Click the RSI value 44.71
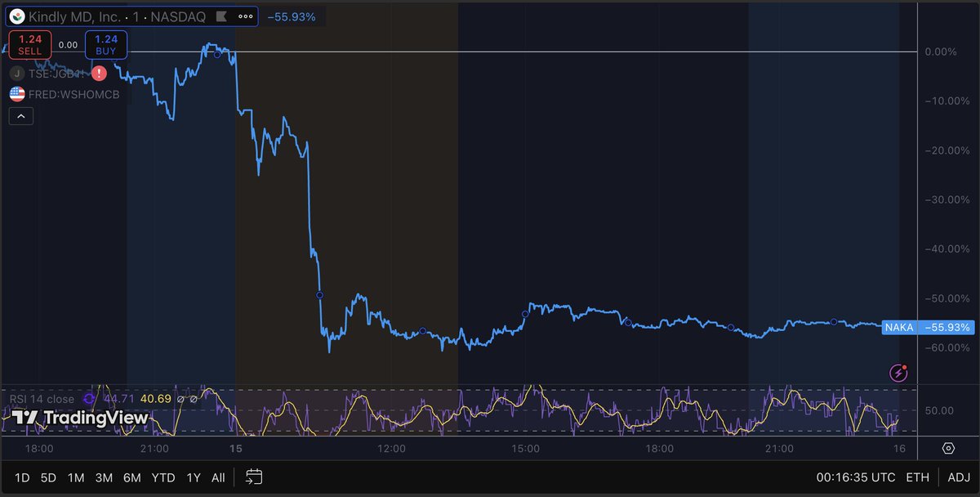 pyautogui.click(x=119, y=399)
